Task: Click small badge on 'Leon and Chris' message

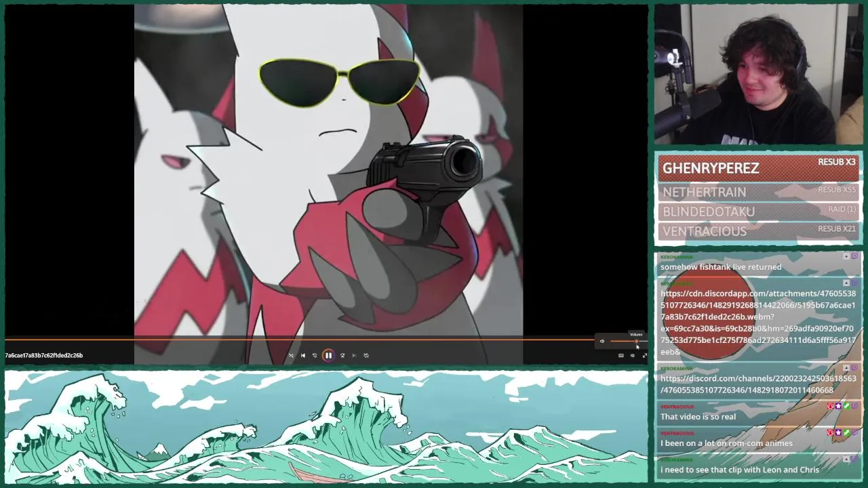Action: click(846, 459)
